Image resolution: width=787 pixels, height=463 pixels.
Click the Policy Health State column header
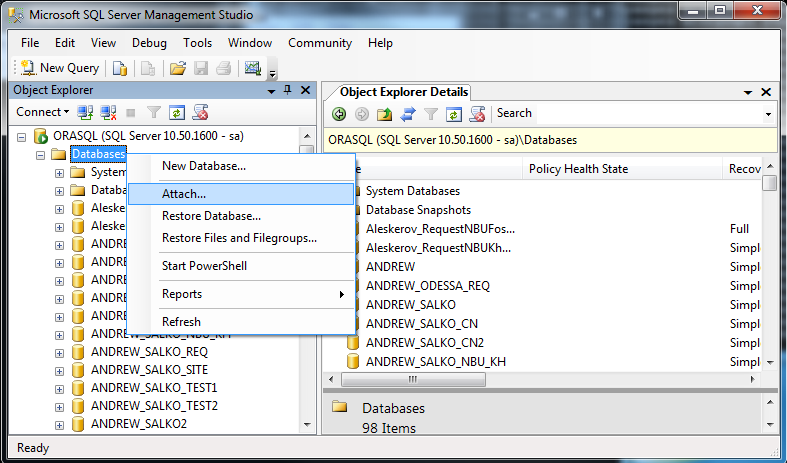click(x=578, y=169)
